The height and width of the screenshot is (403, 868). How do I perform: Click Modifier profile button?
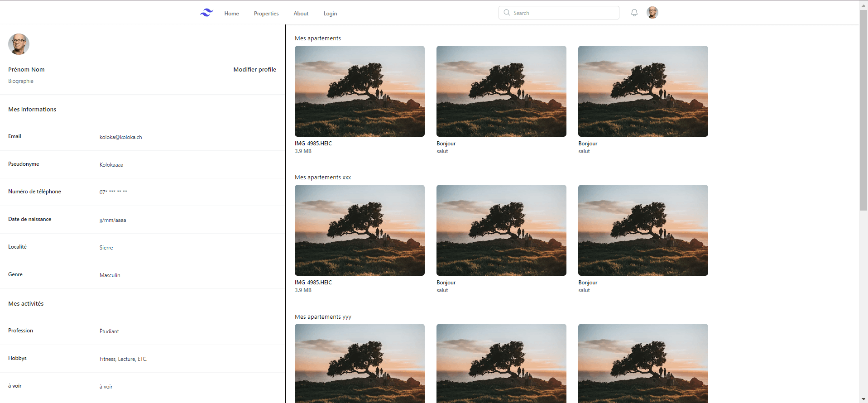254,69
